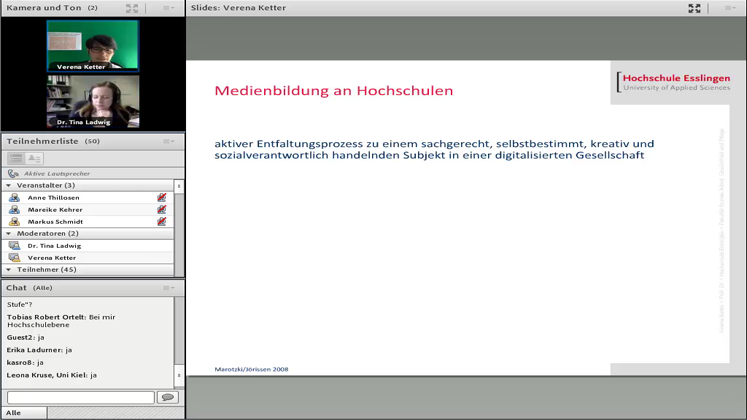The height and width of the screenshot is (420, 747).
Task: Switch to attendee status view
Action: [35, 158]
